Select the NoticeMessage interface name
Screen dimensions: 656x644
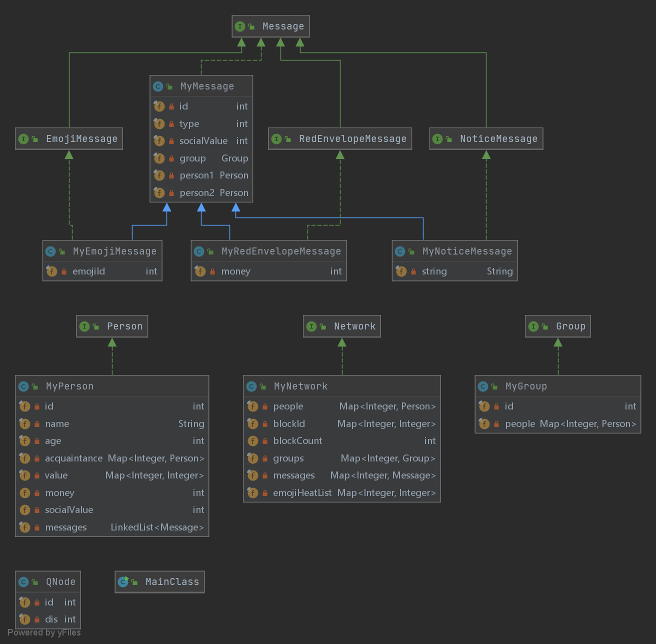(x=499, y=139)
